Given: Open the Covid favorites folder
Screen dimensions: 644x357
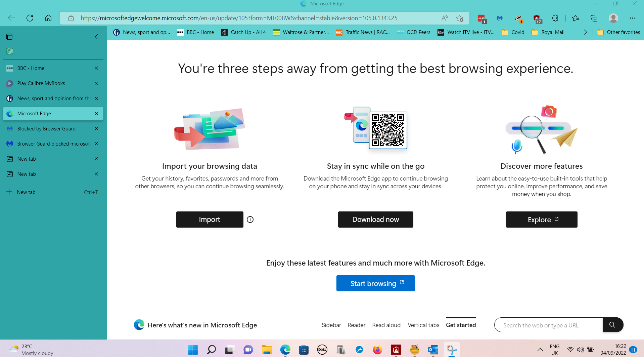Looking at the screenshot, I should (x=513, y=32).
